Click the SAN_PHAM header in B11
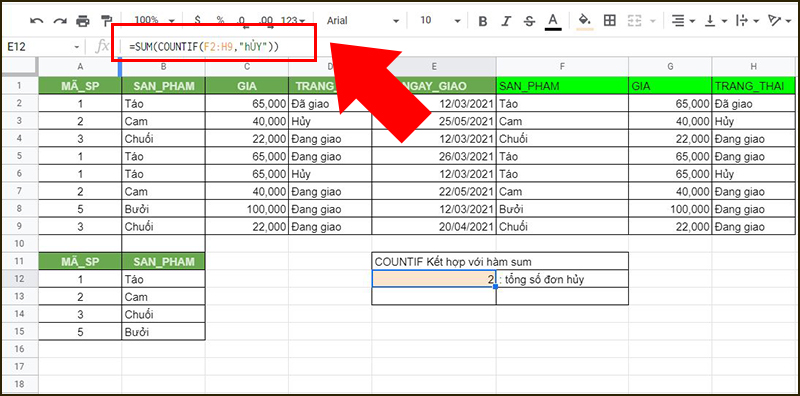 pyautogui.click(x=164, y=261)
